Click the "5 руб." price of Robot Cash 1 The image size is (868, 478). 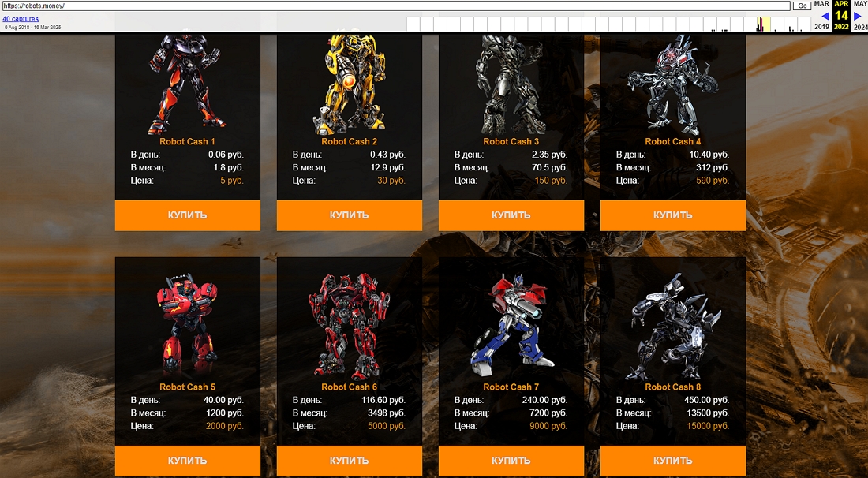pos(232,181)
